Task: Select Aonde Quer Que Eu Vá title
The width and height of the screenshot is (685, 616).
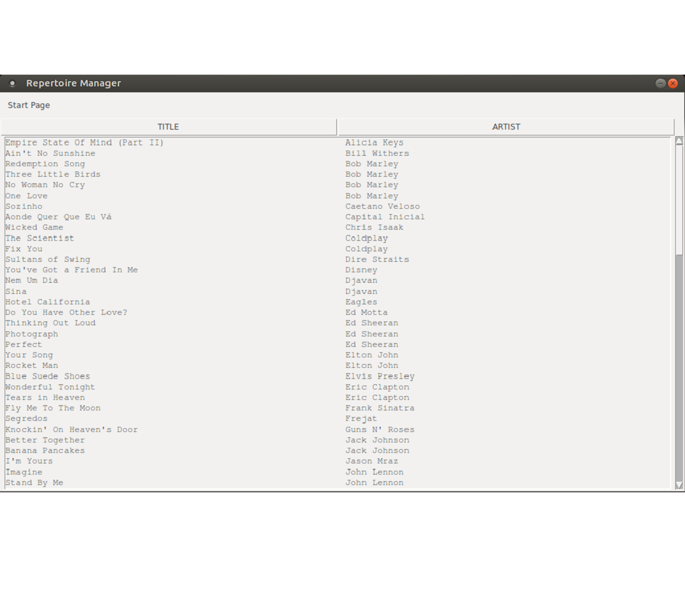Action: click(58, 217)
